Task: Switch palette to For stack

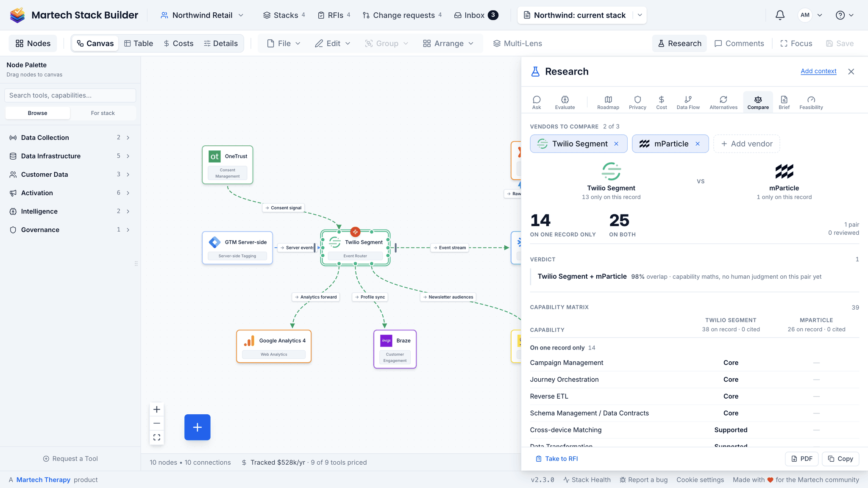Action: click(103, 113)
